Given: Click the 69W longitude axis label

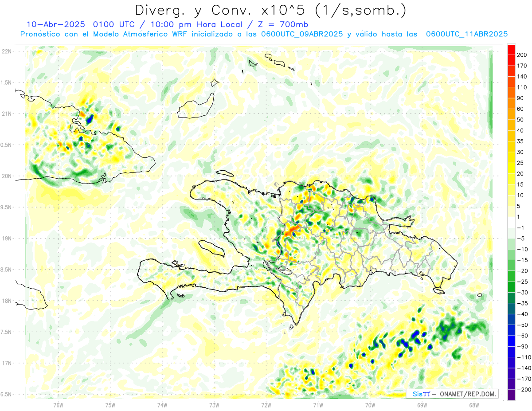Looking at the screenshot, I should click(x=422, y=405).
